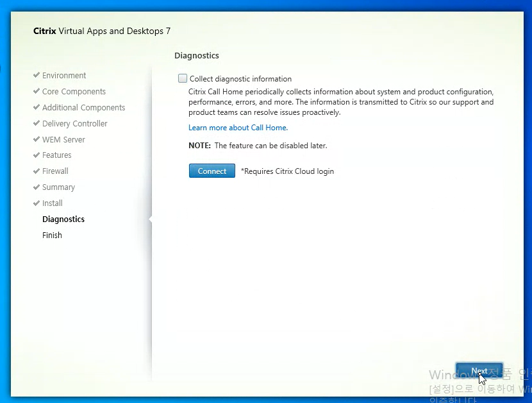Open Learn more about Call Home link
This screenshot has height=403, width=532.
click(238, 128)
